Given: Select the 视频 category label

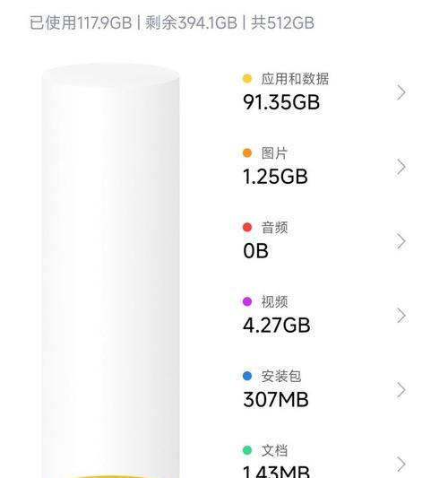Looking at the screenshot, I should [x=274, y=302].
